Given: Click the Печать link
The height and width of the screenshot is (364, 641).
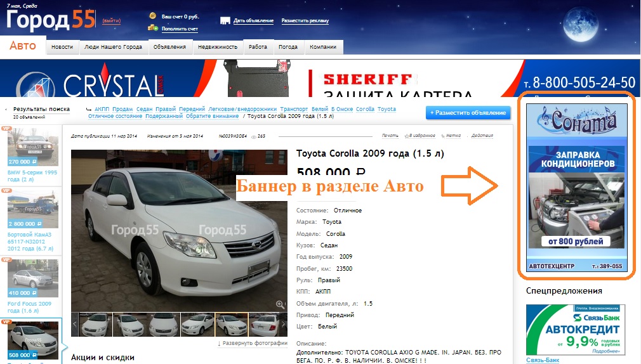Looking at the screenshot, I should tap(390, 136).
